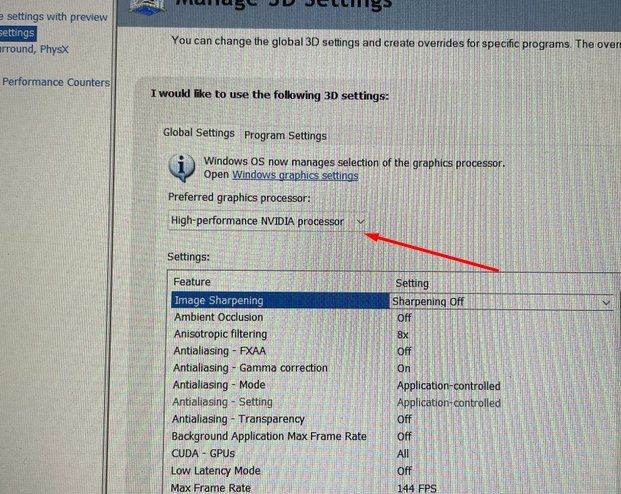Select the Antialiasing - Setting row
621x494 pixels.
pyautogui.click(x=392, y=402)
